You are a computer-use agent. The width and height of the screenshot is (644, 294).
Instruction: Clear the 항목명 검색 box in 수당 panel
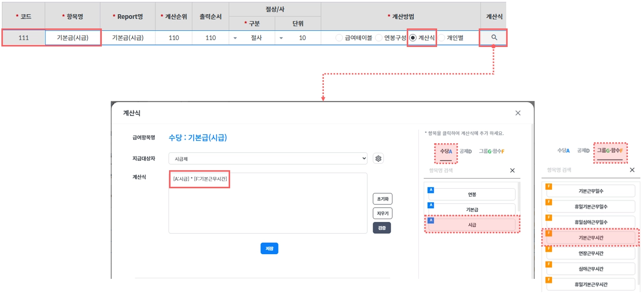(512, 171)
